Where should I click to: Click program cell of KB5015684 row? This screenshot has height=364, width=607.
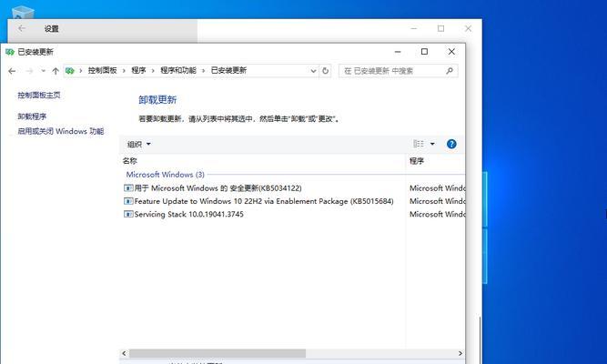(437, 201)
